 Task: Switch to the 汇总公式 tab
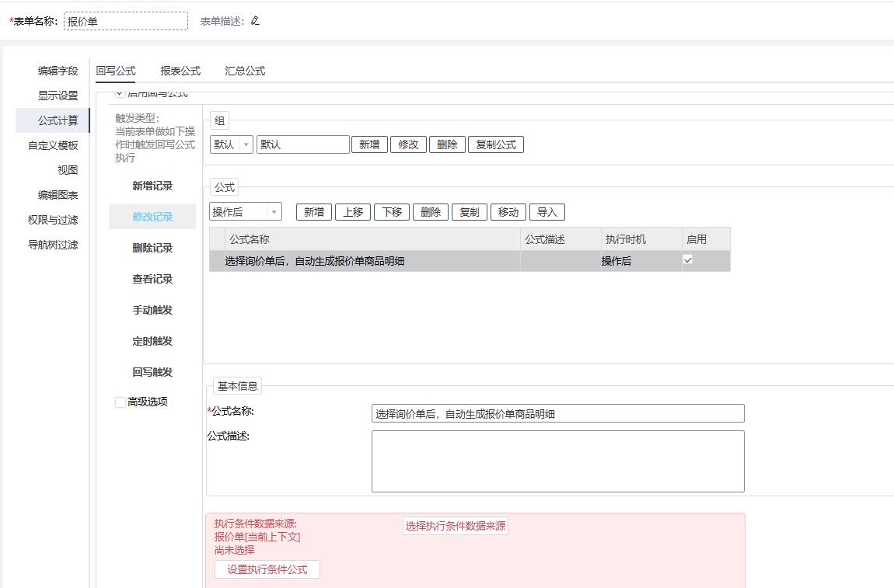[x=245, y=71]
